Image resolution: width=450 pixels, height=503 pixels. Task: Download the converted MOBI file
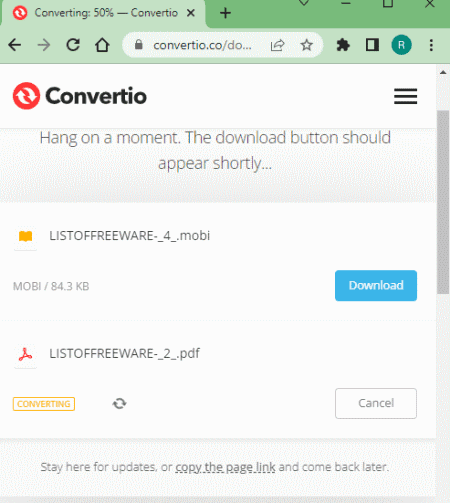(x=376, y=286)
